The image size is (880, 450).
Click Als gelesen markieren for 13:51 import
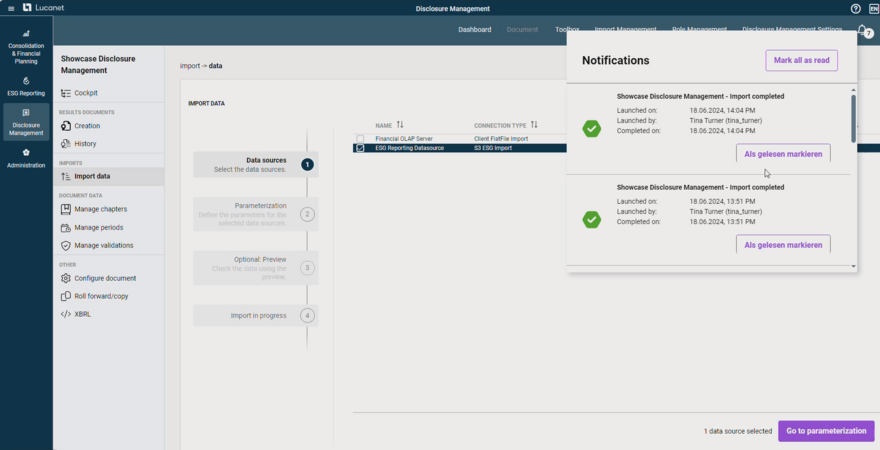pos(783,245)
